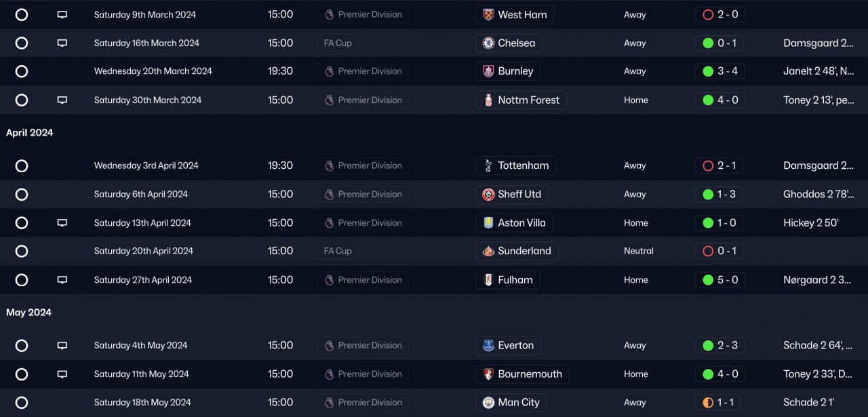This screenshot has width=868, height=417.
Task: Click the Tottenham club badge icon
Action: 488,165
